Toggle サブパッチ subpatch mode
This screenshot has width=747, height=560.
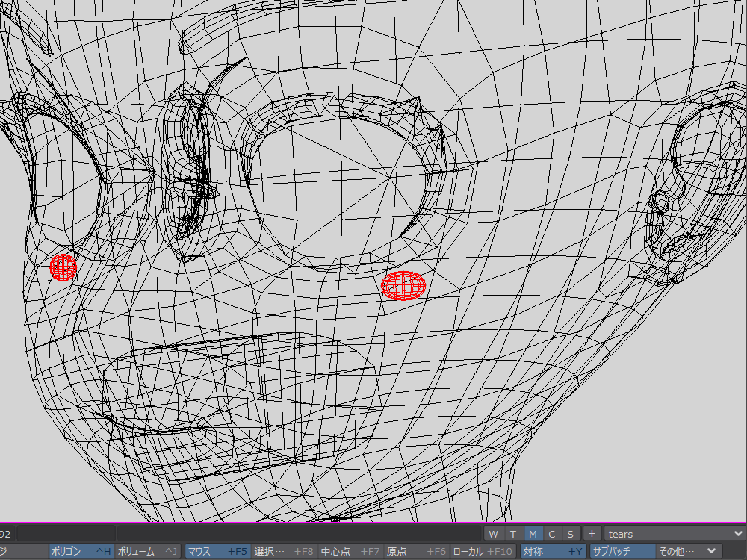(622, 552)
